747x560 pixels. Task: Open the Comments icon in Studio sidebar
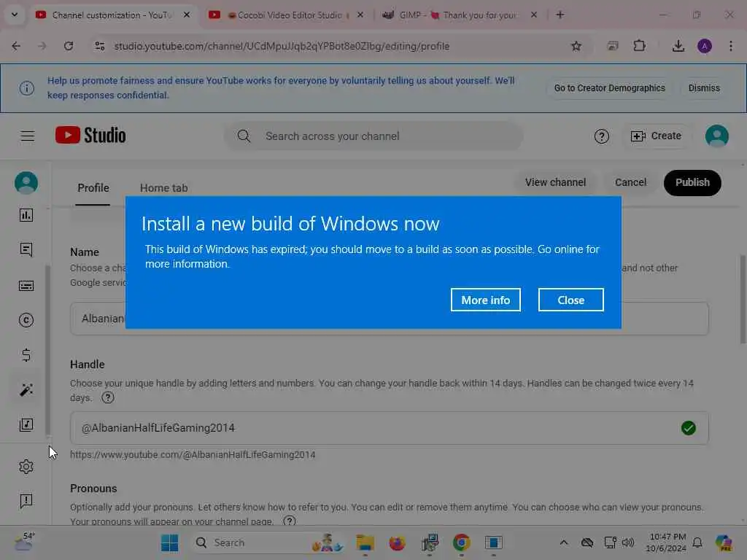pyautogui.click(x=26, y=249)
